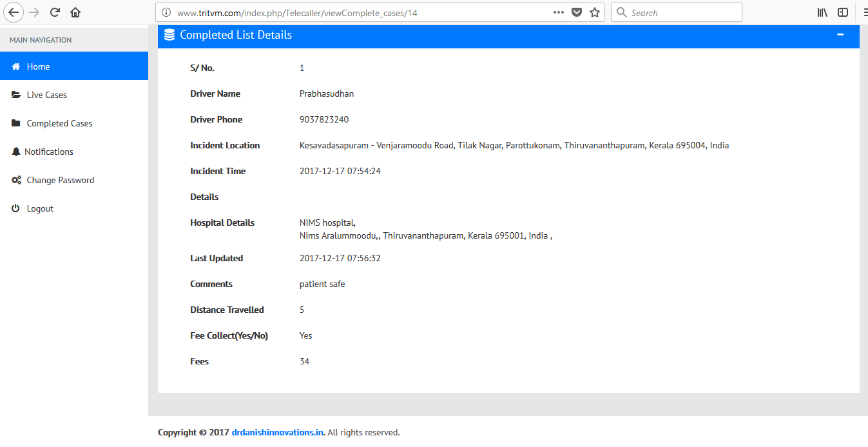Open Notifications from the sidebar

pos(49,152)
